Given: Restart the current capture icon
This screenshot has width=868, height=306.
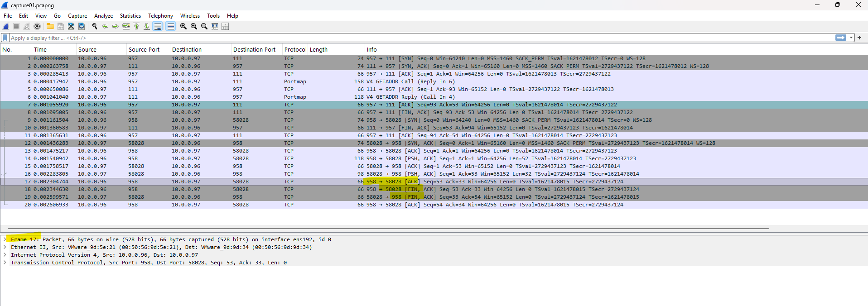Looking at the screenshot, I should tap(27, 26).
